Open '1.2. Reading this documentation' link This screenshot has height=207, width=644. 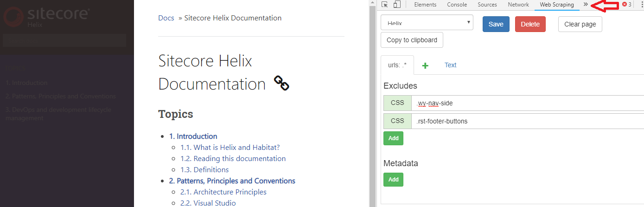point(233,159)
